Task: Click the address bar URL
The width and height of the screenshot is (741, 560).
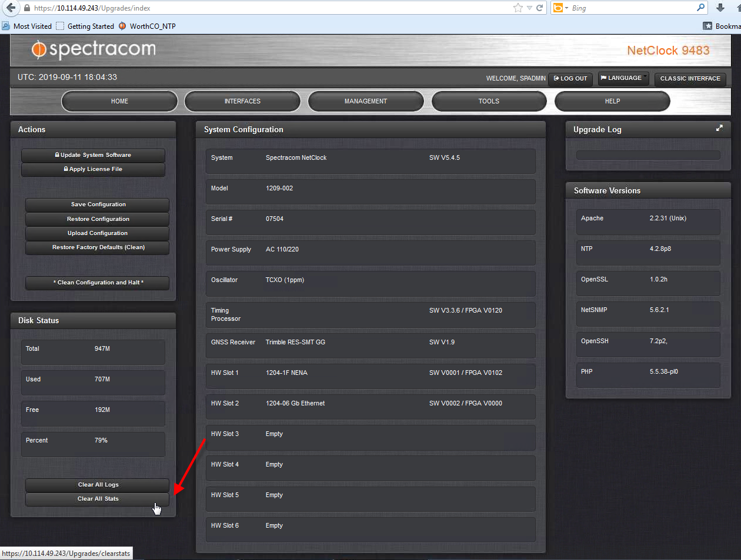Action: (x=92, y=8)
